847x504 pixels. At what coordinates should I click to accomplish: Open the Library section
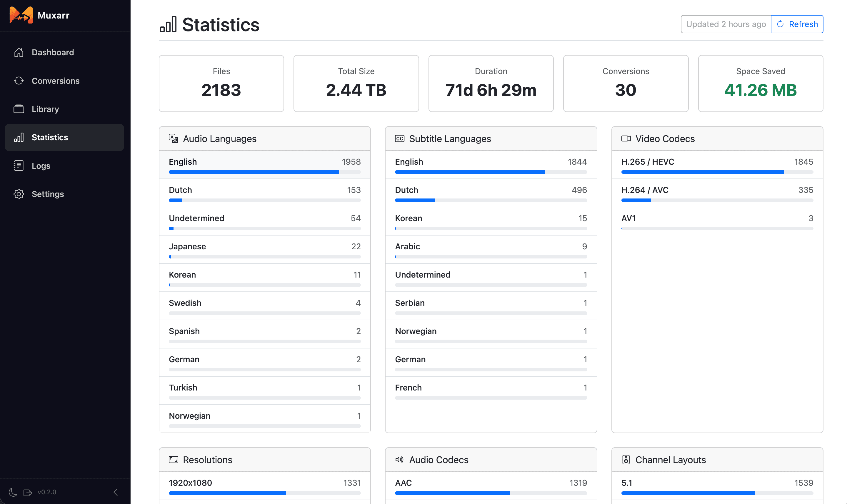point(64,109)
